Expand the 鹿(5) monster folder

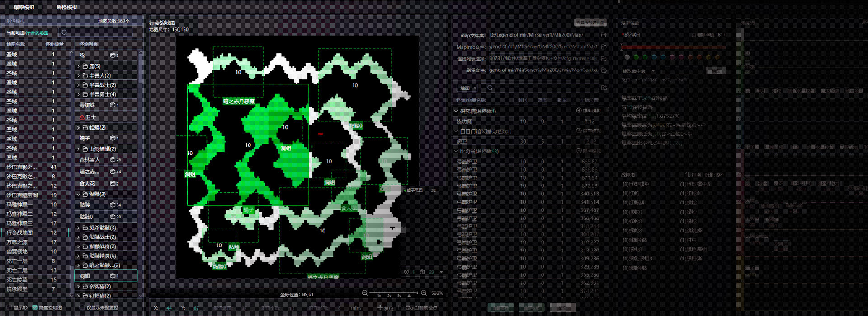point(78,66)
